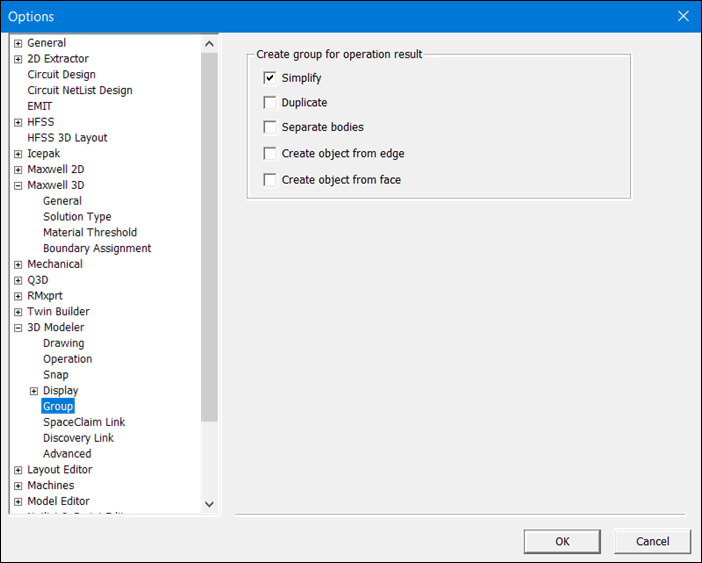702x563 pixels.
Task: Expand the 2D Extractor node
Action: tap(18, 59)
